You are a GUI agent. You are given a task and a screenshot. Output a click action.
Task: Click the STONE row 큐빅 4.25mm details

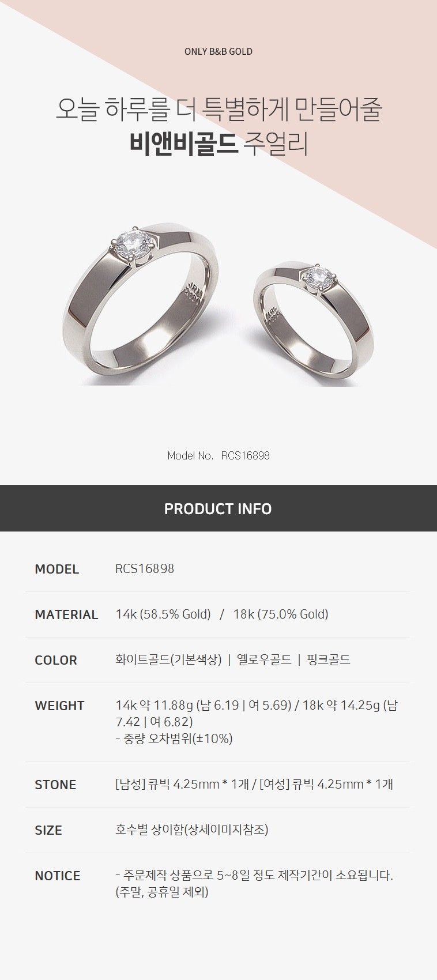[x=254, y=784]
